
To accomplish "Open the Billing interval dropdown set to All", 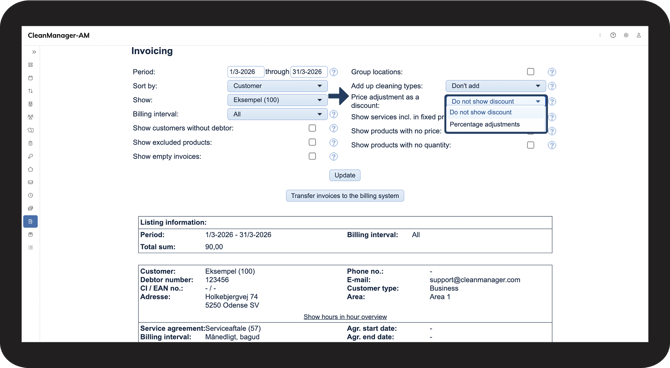I will (277, 114).
